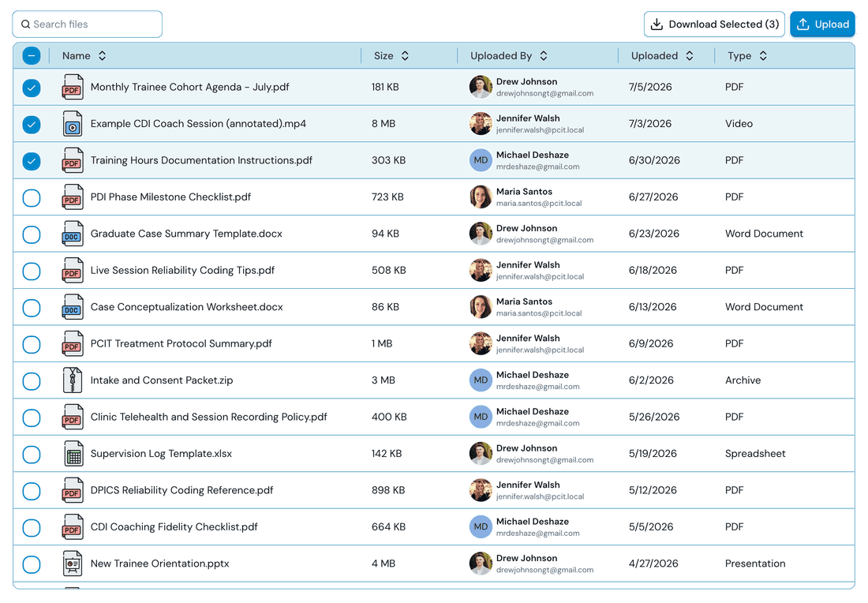Click the PDF icon for Live Session Reliability Coding Tips
Image resolution: width=868 pixels, height=603 pixels.
tap(73, 270)
